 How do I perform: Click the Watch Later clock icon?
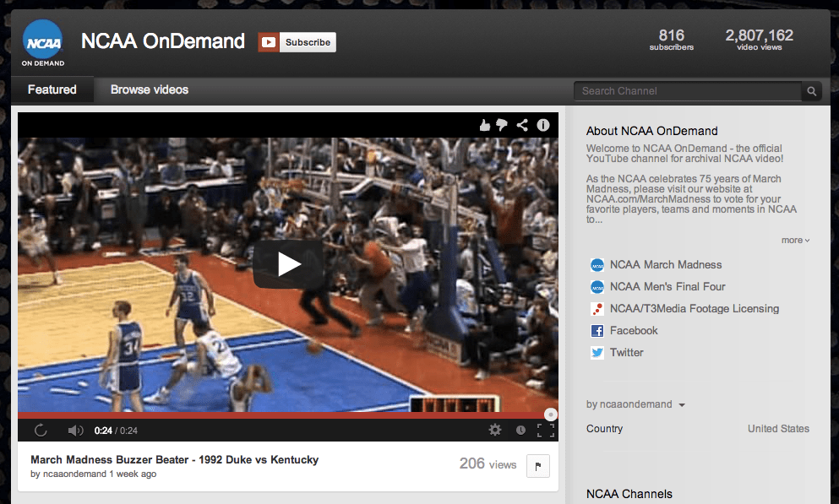click(520, 431)
